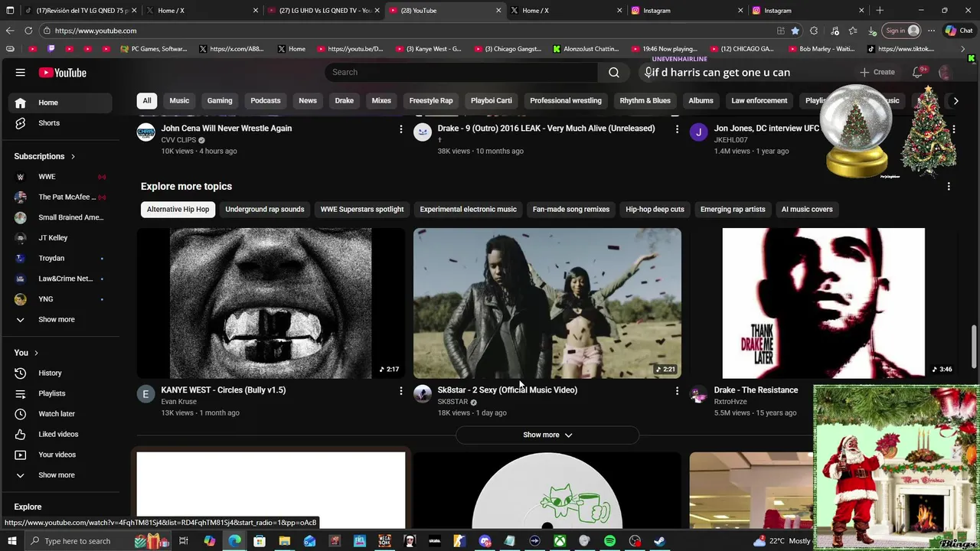Expand the You section chevron
The height and width of the screenshot is (551, 980).
click(36, 353)
